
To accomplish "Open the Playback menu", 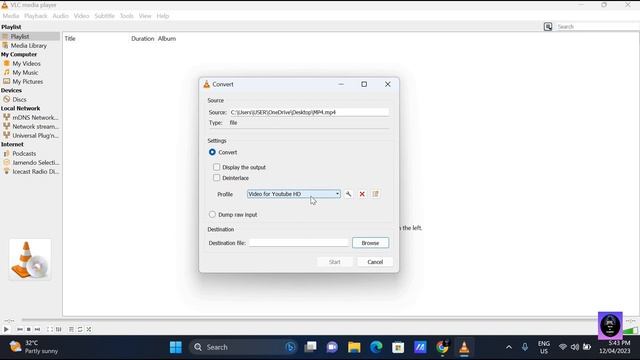I will coord(36,16).
